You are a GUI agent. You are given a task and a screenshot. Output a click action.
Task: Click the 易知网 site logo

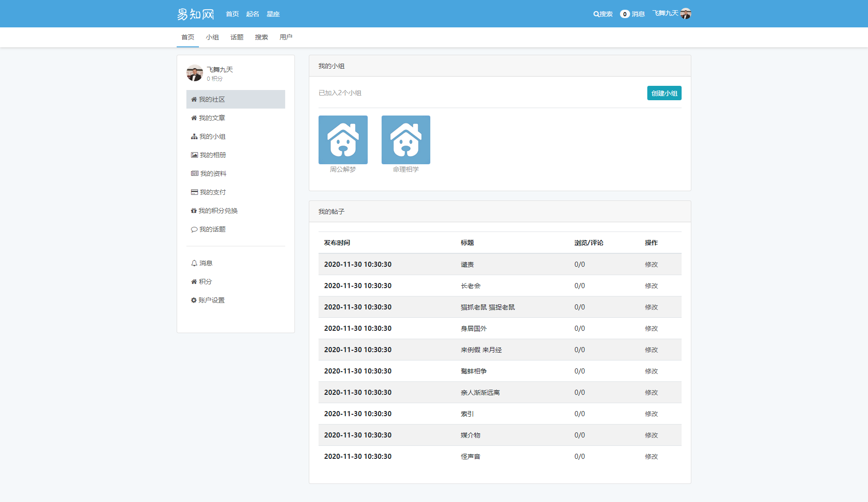tap(195, 14)
